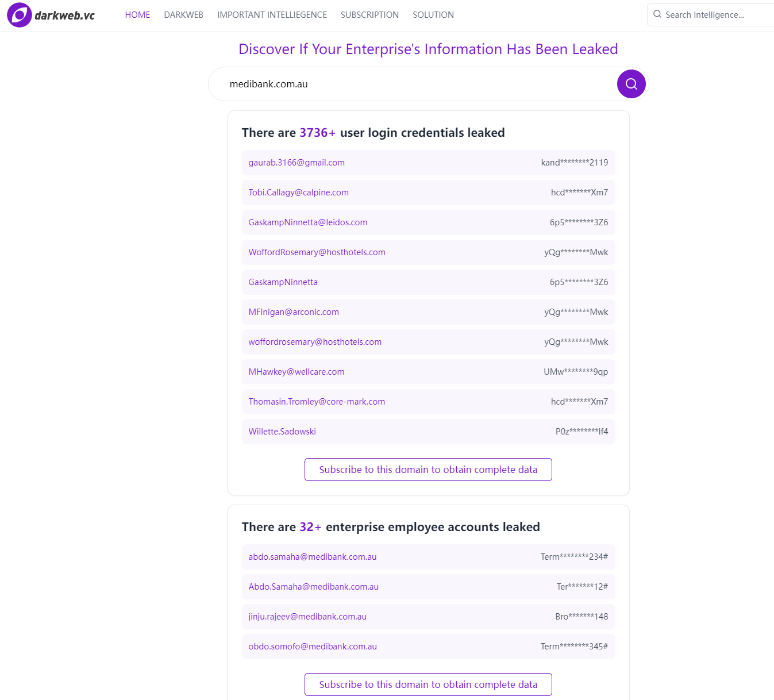Click the purple search magnifier button

[x=631, y=84]
